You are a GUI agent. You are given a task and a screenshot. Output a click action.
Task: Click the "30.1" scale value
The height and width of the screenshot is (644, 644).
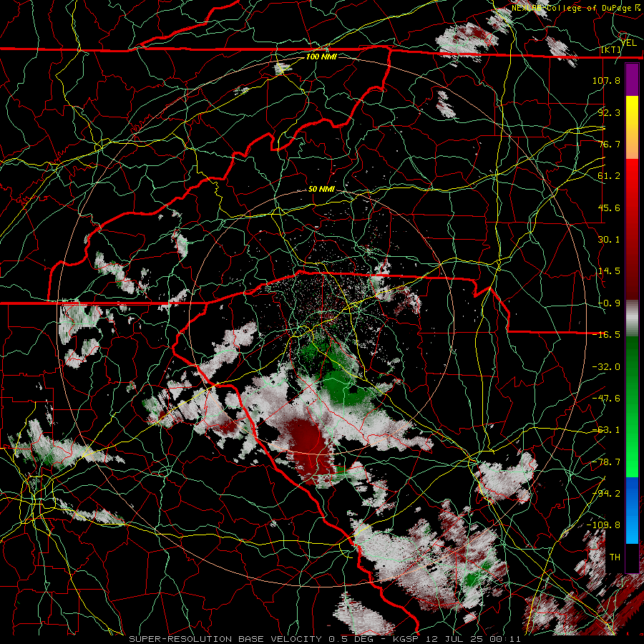[609, 240]
